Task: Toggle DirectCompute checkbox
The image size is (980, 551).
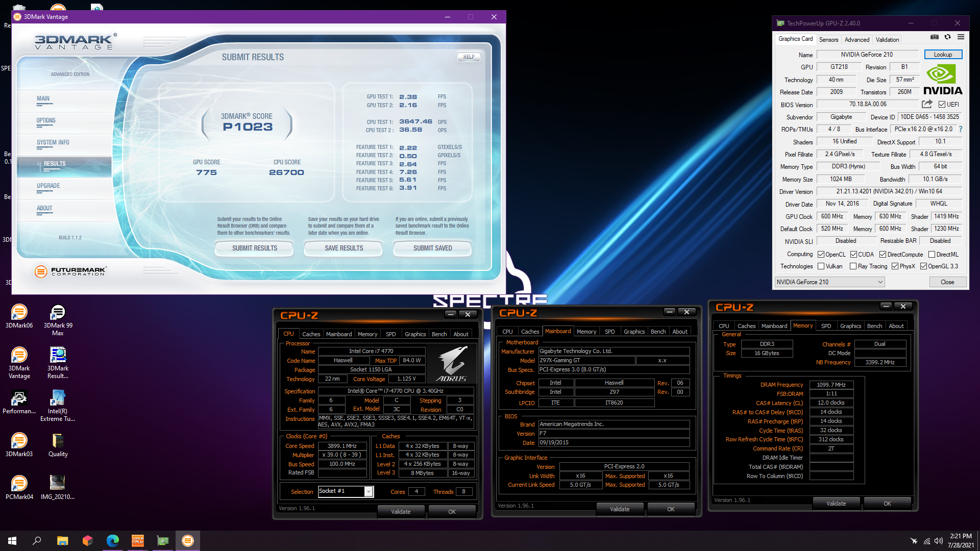Action: (883, 255)
